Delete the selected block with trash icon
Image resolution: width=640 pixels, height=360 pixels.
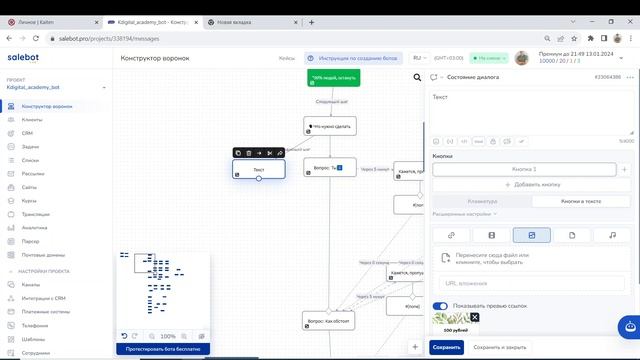(x=249, y=153)
